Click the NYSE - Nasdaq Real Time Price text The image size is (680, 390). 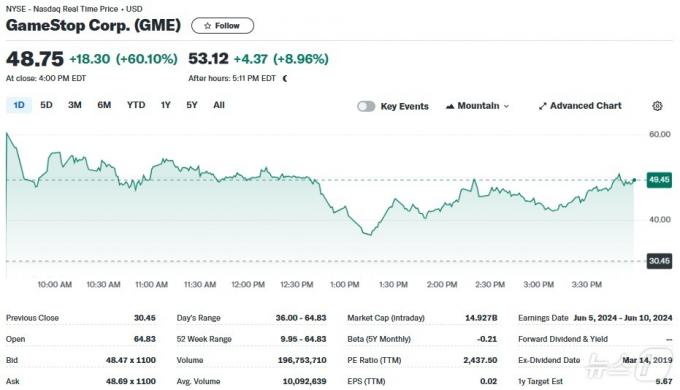pos(62,9)
